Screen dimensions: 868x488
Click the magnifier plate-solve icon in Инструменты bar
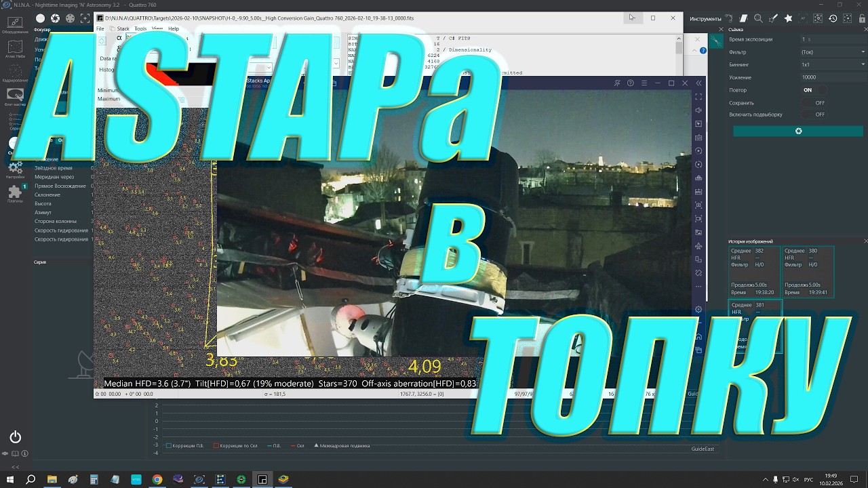pyautogui.click(x=759, y=19)
